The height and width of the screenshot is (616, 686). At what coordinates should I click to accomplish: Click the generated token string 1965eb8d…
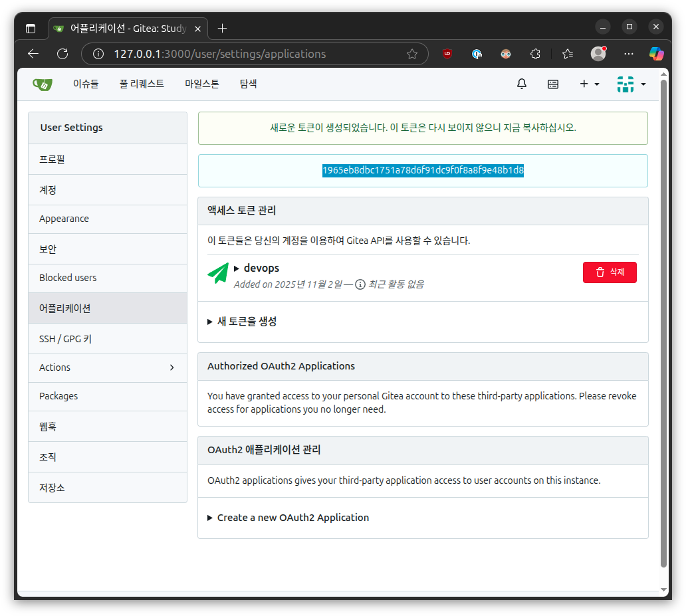pyautogui.click(x=423, y=170)
